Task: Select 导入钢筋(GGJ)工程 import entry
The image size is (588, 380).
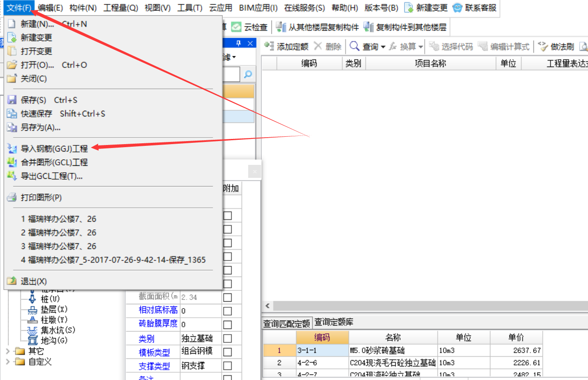Action: [54, 149]
